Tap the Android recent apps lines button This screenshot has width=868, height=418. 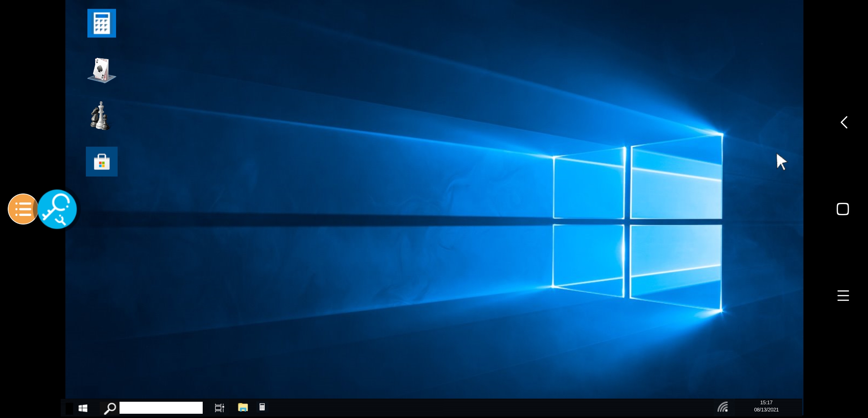(x=843, y=295)
